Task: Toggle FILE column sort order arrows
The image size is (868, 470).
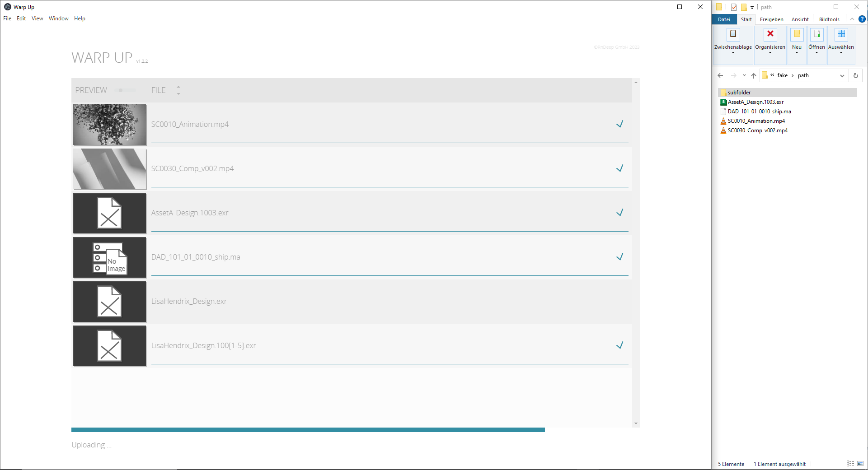Action: [178, 90]
